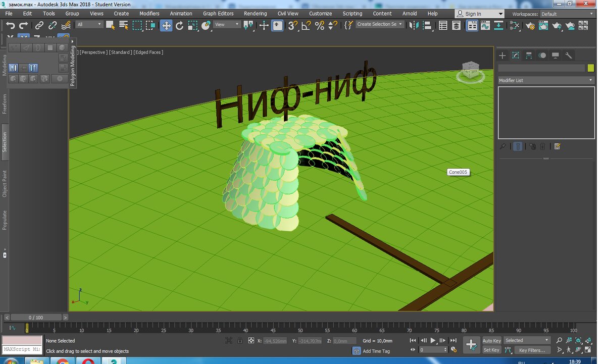Activate the Select Object tool

click(x=111, y=25)
